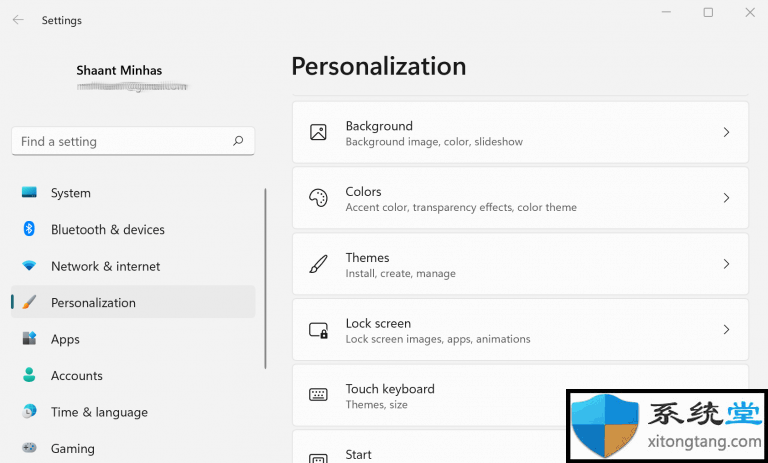The image size is (768, 463).
Task: Click 'Themes, size' description text
Action: coord(377,405)
